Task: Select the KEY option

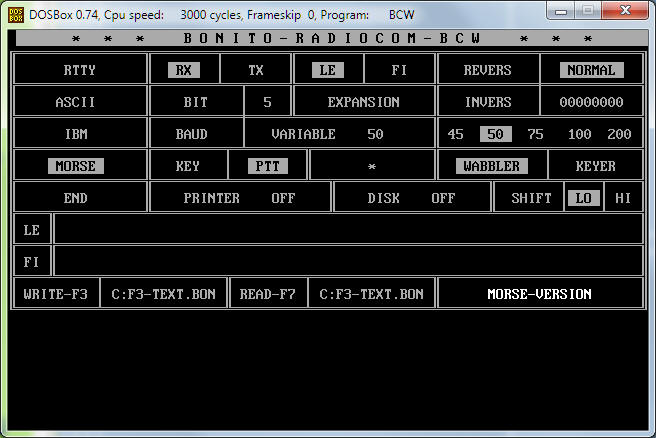Action: [187, 166]
